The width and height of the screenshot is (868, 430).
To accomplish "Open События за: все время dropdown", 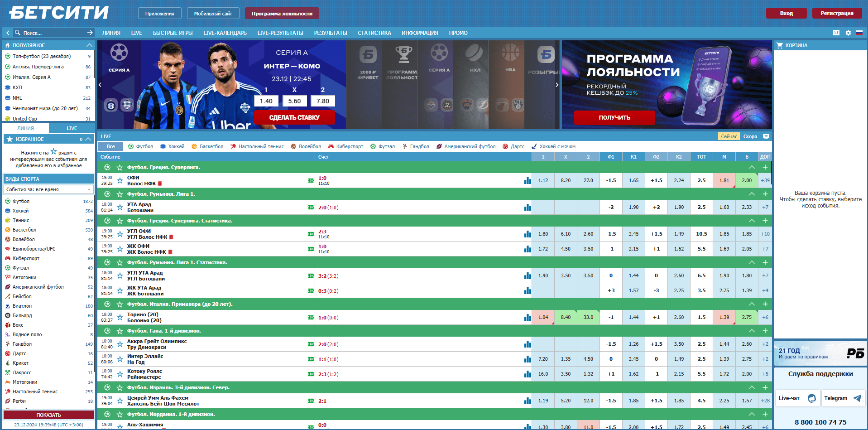I will click(x=48, y=189).
